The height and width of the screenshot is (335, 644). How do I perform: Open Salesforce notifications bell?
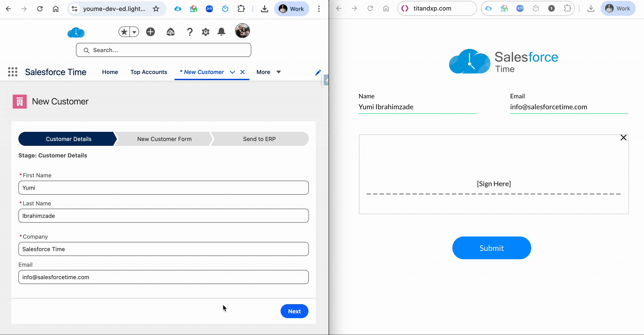tap(221, 32)
